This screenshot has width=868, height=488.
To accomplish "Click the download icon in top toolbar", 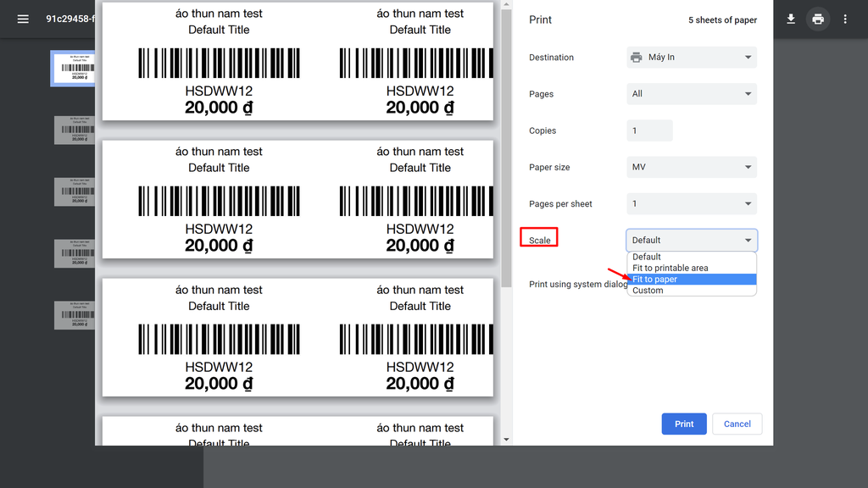I will coord(791,19).
